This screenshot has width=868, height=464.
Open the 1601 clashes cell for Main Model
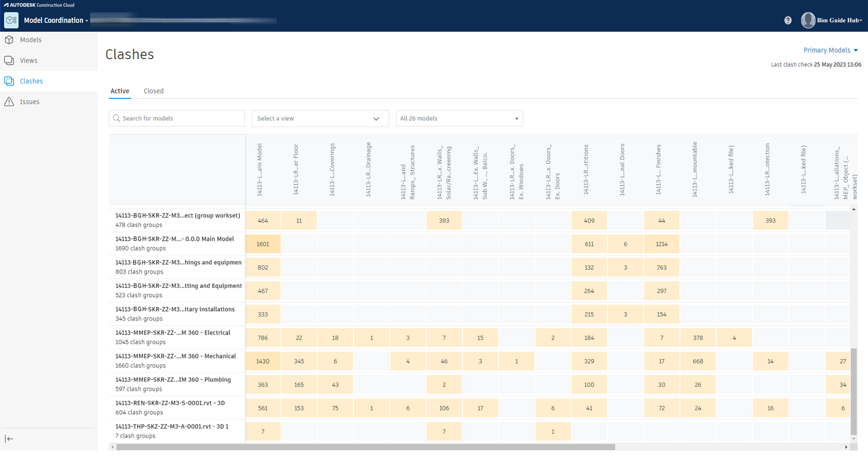point(263,244)
